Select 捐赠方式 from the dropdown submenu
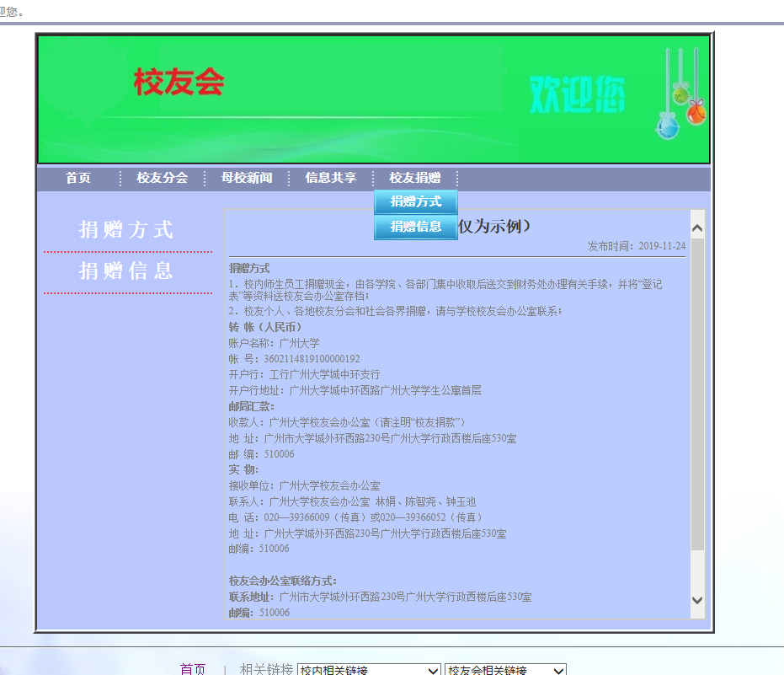The image size is (784, 675). pyautogui.click(x=415, y=201)
